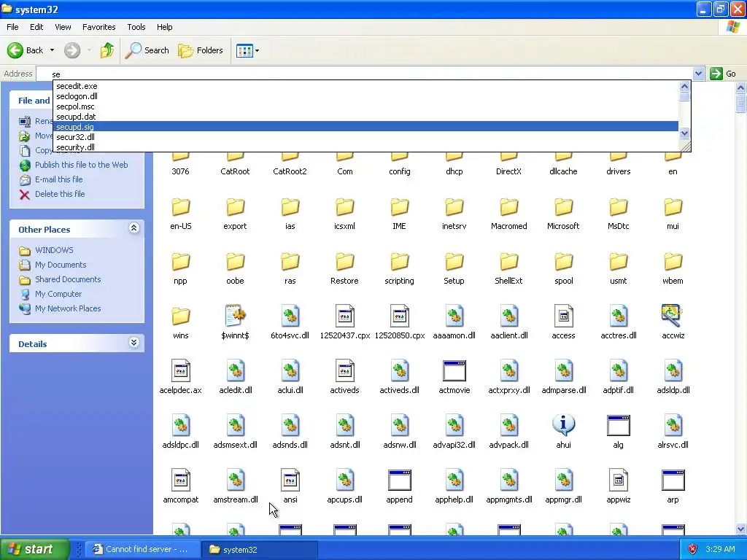The height and width of the screenshot is (560, 747).
Task: Expand the Address bar dropdown arrow
Action: [698, 74]
